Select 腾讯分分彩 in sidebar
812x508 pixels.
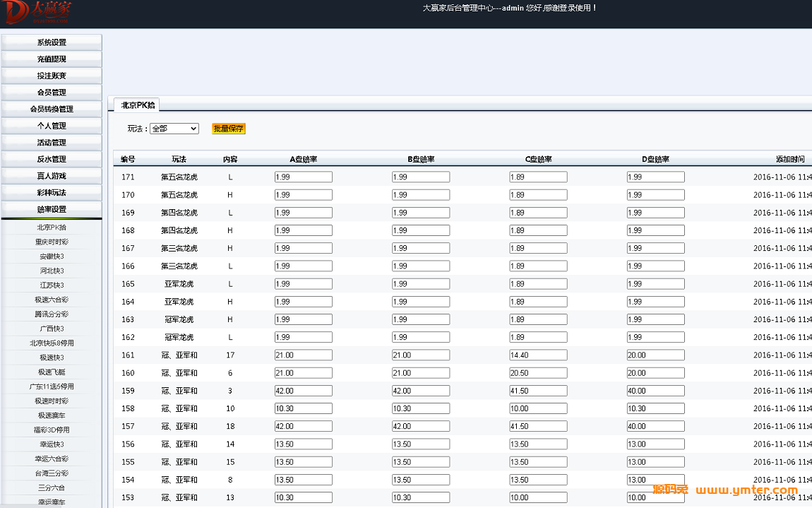tap(52, 314)
